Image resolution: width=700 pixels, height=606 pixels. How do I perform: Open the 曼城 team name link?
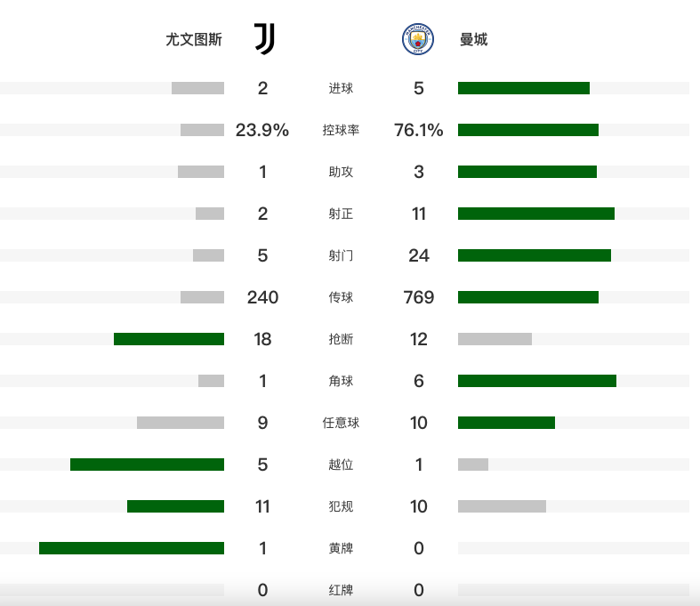(x=474, y=39)
